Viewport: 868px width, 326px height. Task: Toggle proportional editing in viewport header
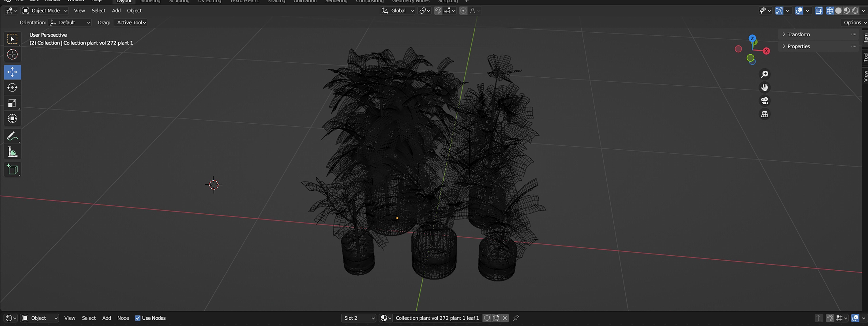point(463,11)
